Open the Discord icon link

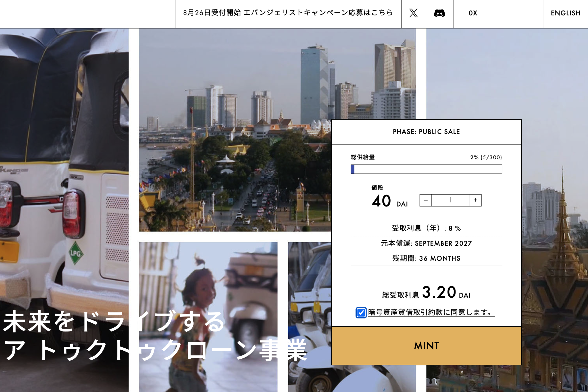(x=439, y=13)
